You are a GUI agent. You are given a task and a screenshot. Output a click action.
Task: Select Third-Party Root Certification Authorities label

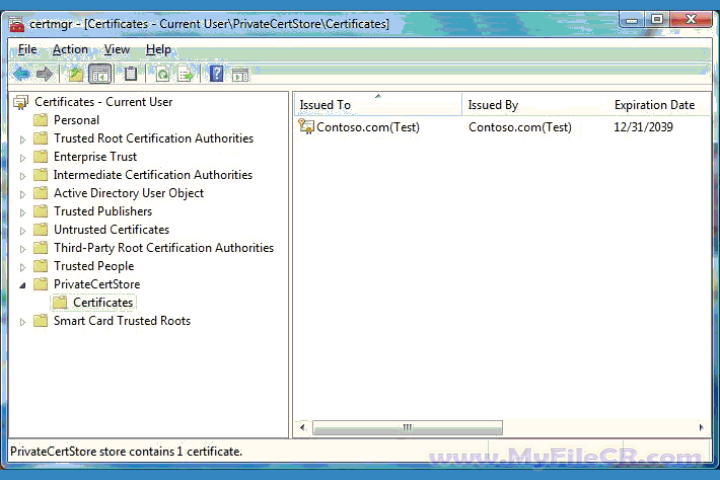(x=163, y=248)
